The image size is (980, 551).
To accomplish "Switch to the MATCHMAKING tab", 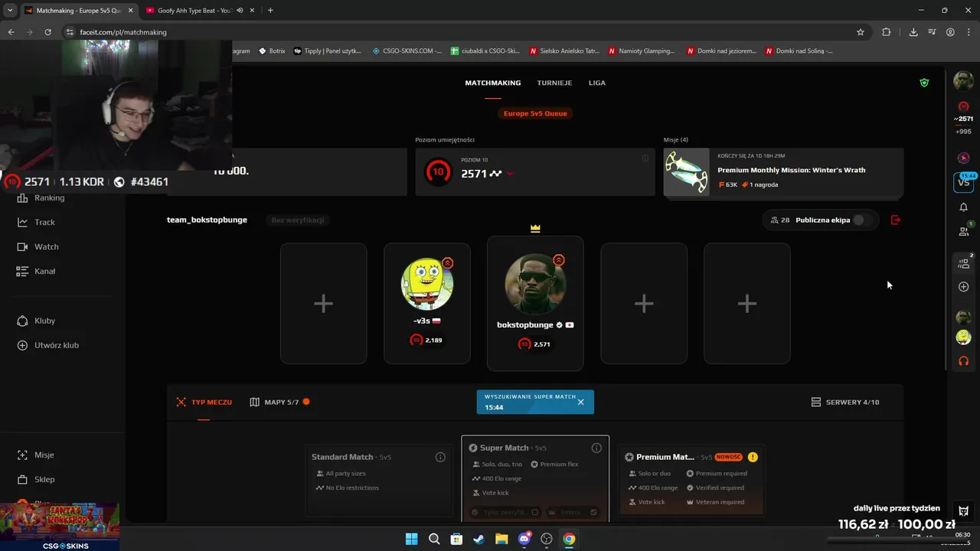I will 493,83.
